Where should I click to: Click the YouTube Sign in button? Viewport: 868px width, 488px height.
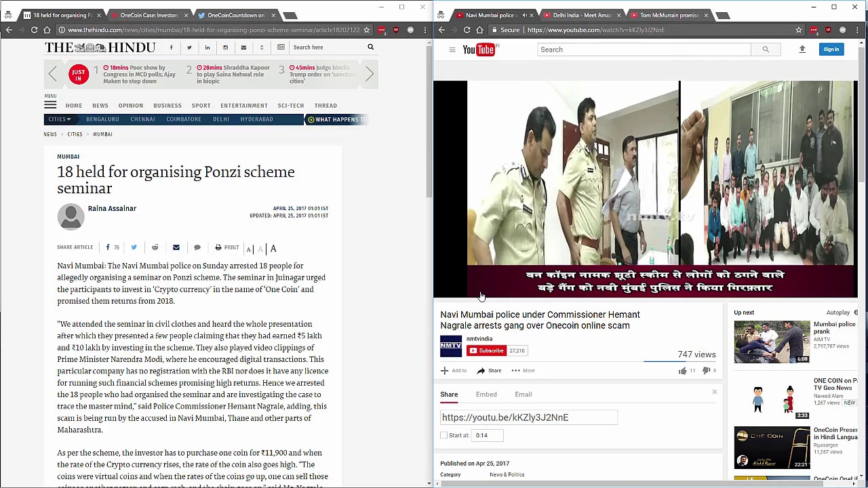click(x=831, y=49)
